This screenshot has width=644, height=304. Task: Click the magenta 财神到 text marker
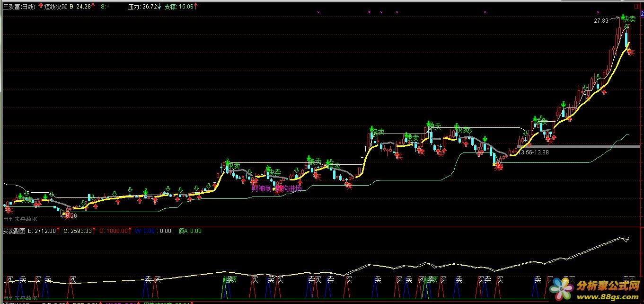(261, 188)
